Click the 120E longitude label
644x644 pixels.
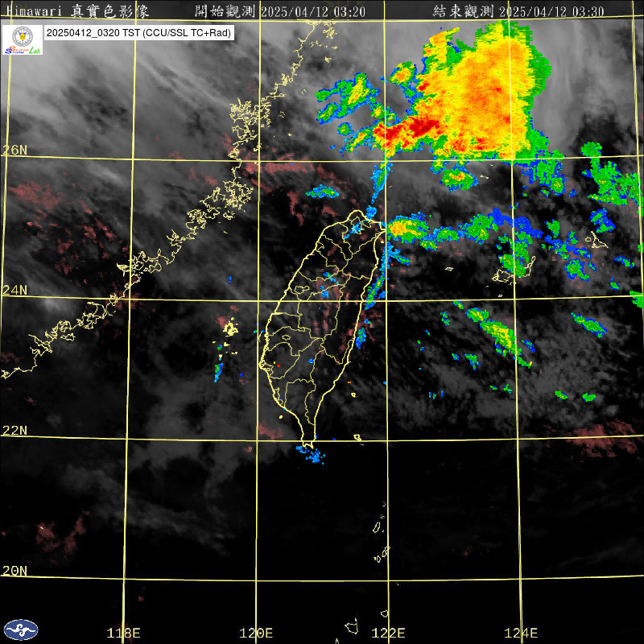tap(257, 633)
